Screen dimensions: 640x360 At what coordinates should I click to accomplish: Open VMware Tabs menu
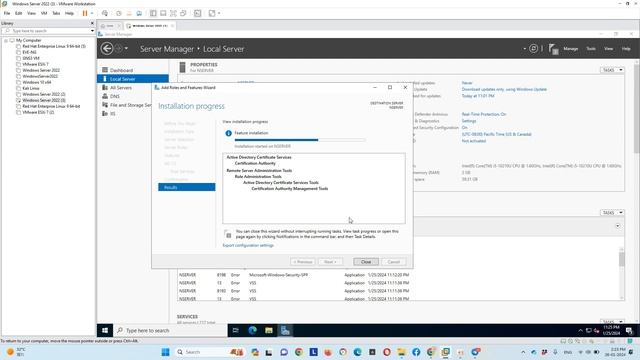tap(56, 13)
